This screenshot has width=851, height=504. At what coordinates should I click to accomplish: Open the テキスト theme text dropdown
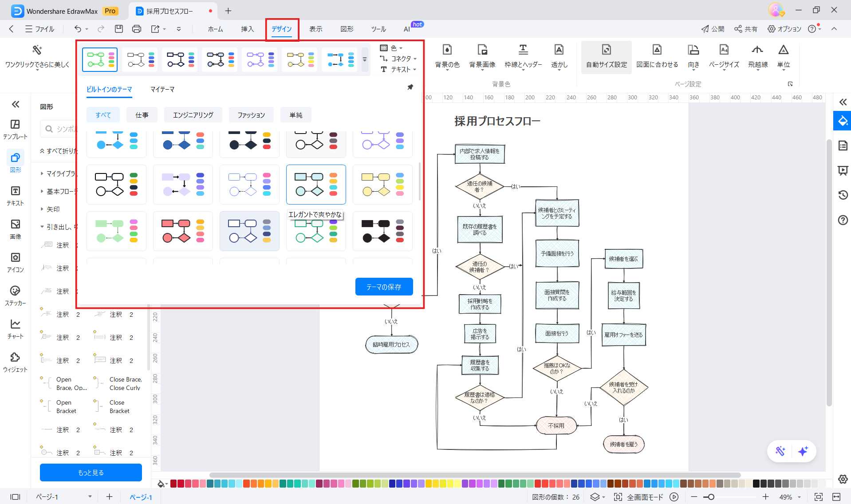[x=398, y=69]
